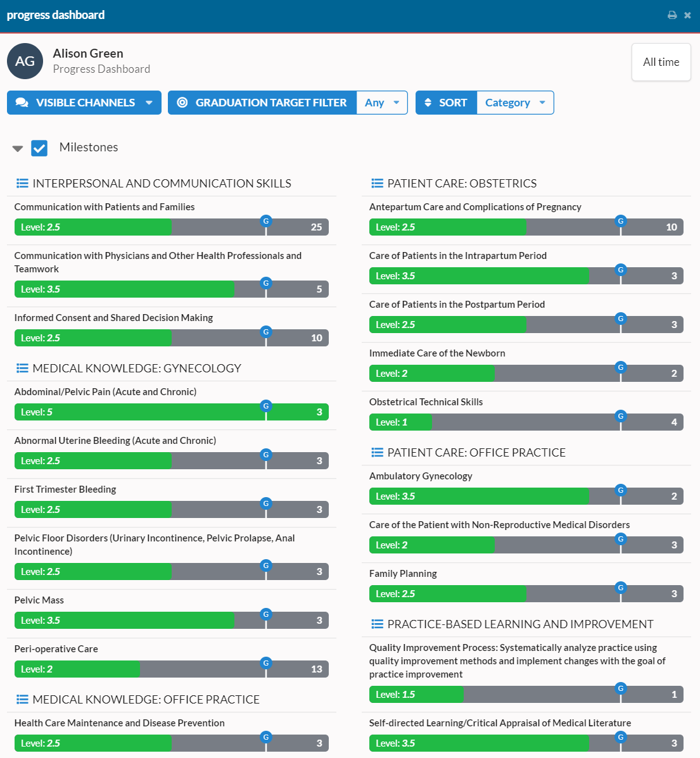Click the list icon beside Patient Care: Obstetrics
The height and width of the screenshot is (758, 700).
click(x=377, y=183)
